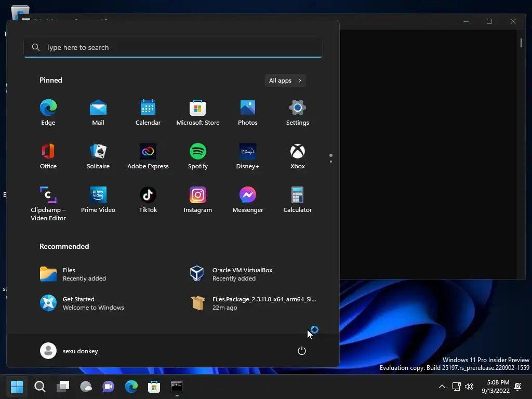Start the Solitaire game

click(98, 156)
